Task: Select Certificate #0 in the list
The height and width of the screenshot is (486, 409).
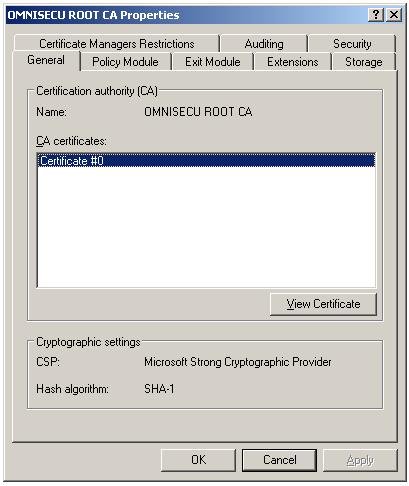Action: [x=206, y=161]
